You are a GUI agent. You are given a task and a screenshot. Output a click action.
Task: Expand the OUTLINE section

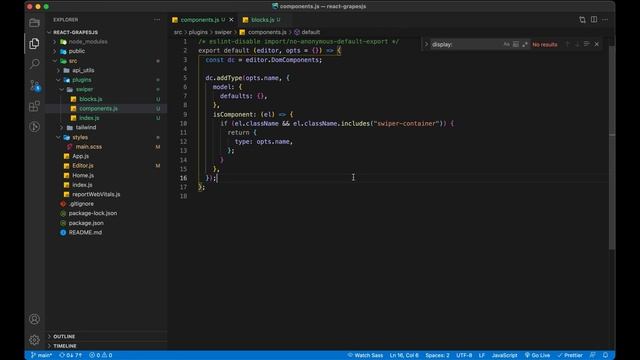(64, 336)
